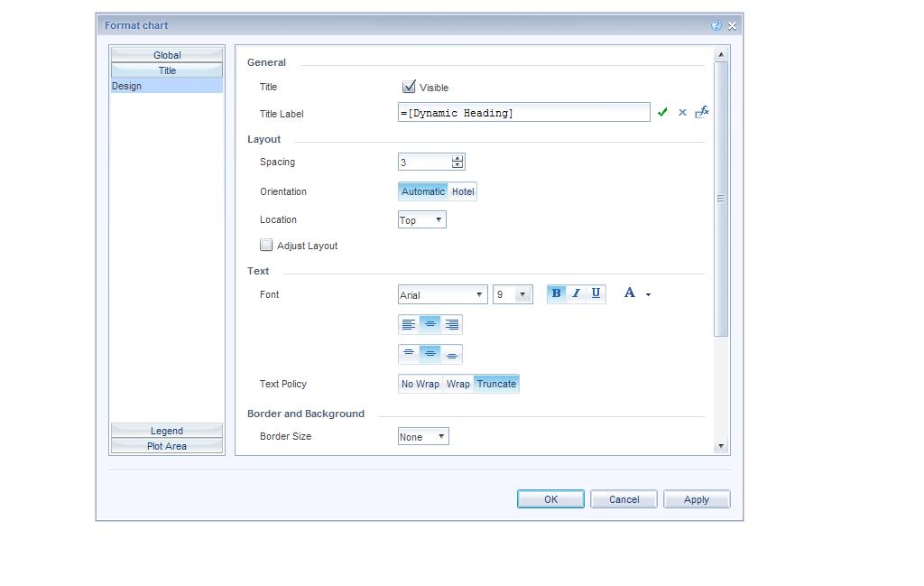Increase Spacing with the up stepper arrow
This screenshot has width=924, height=586.
click(457, 158)
